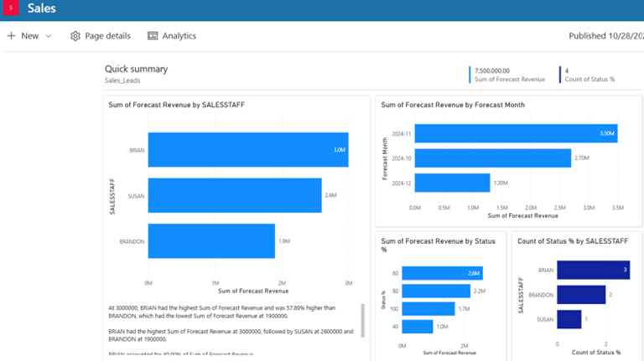Click the Status 40 bar showing 1.0M
Image resolution: width=644 pixels, height=361 pixels.
coord(418,327)
